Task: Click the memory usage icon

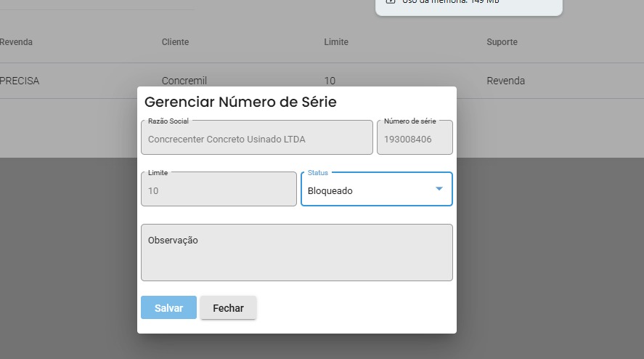Action: pyautogui.click(x=391, y=1)
